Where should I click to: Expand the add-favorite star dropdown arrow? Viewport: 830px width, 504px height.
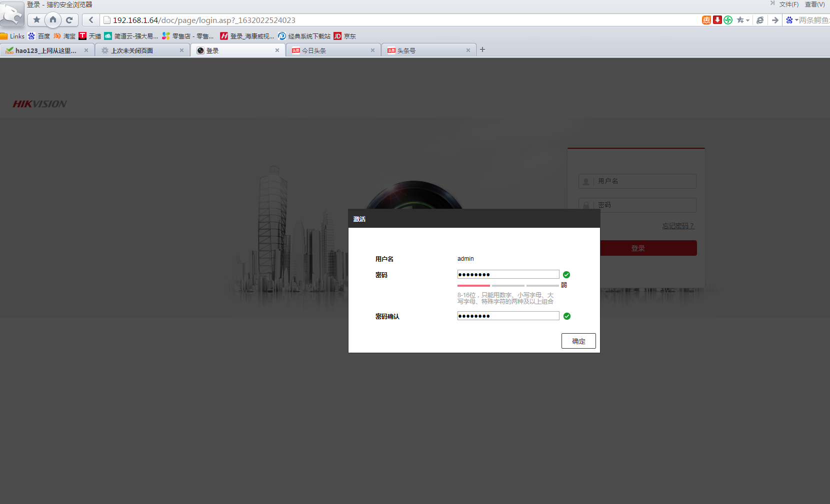[x=747, y=20]
